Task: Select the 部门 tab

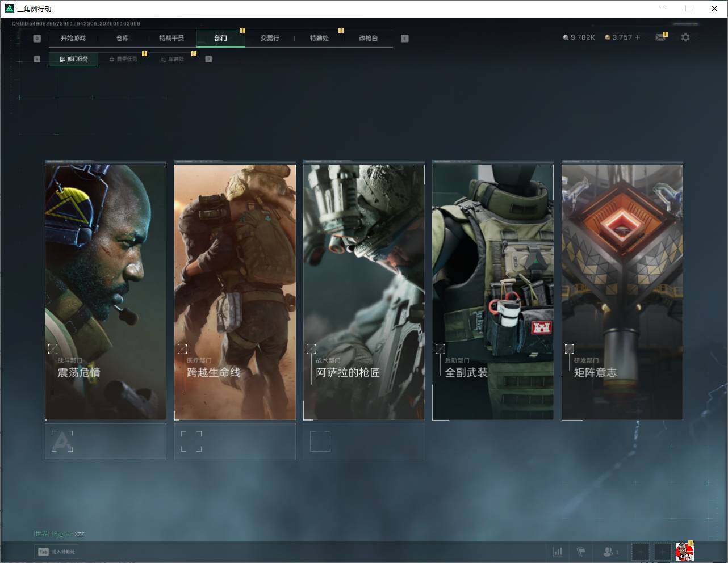Action: coord(221,38)
